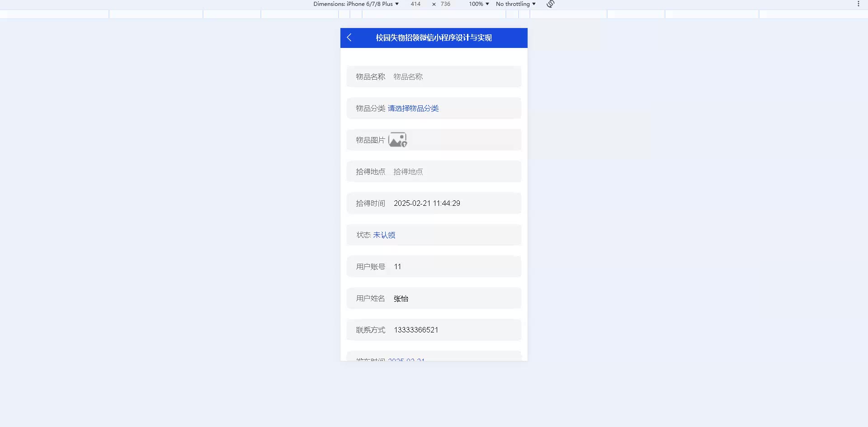Choose item category via 请选择物品分类
Screen dimensions: 868x427
[x=413, y=108]
